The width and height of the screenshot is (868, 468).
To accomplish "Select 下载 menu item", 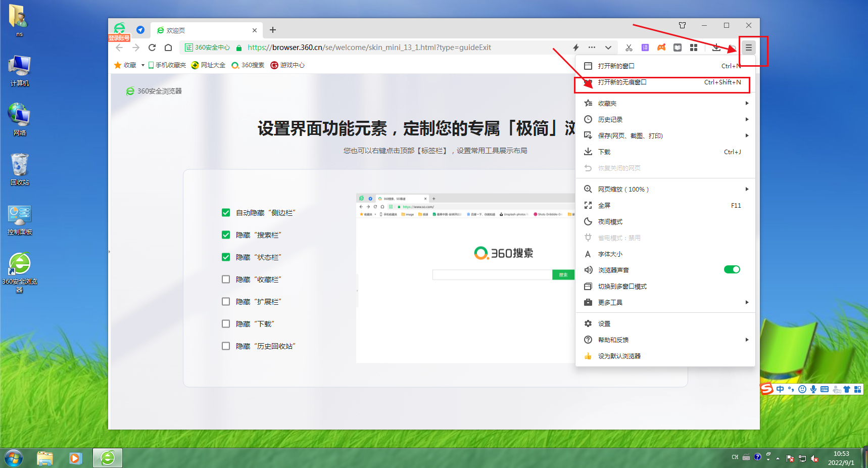I will (665, 152).
